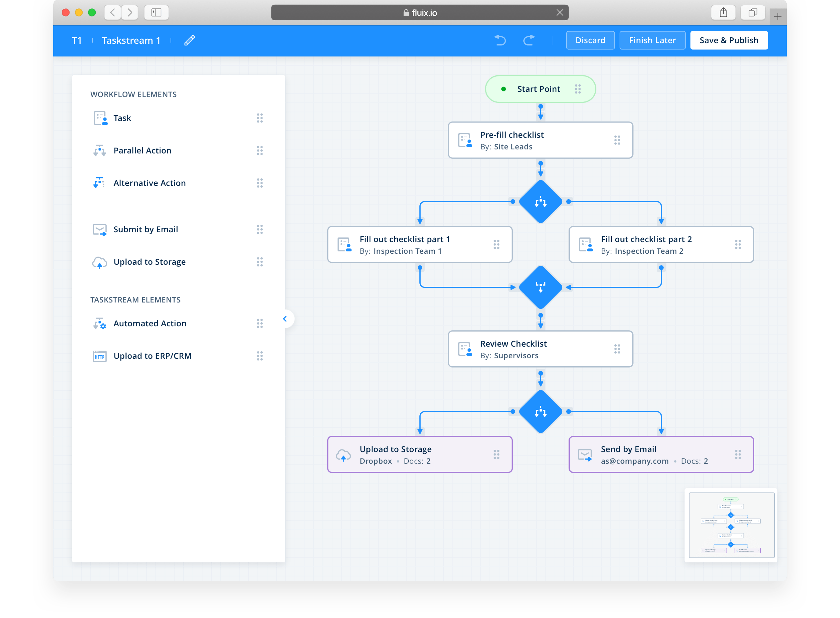
Task: Click the redo arrow icon
Action: tap(529, 40)
